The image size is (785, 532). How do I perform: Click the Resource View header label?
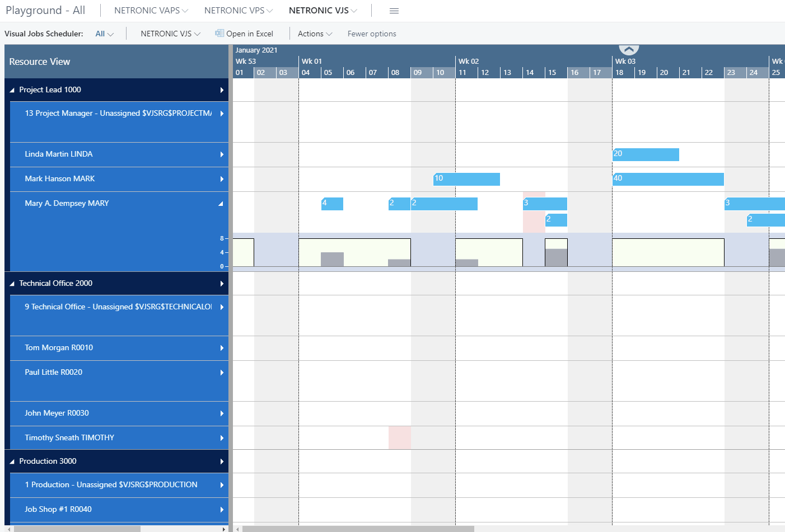coord(40,62)
